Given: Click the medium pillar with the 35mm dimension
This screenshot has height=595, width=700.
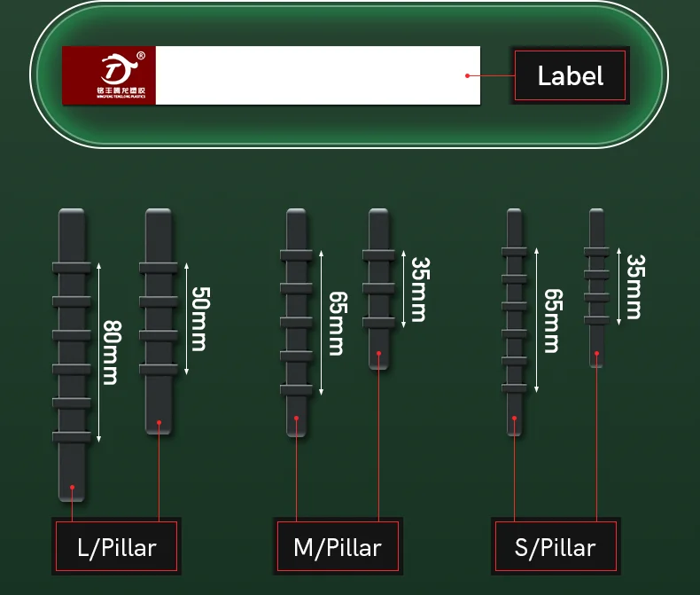Looking at the screenshot, I should click(378, 288).
